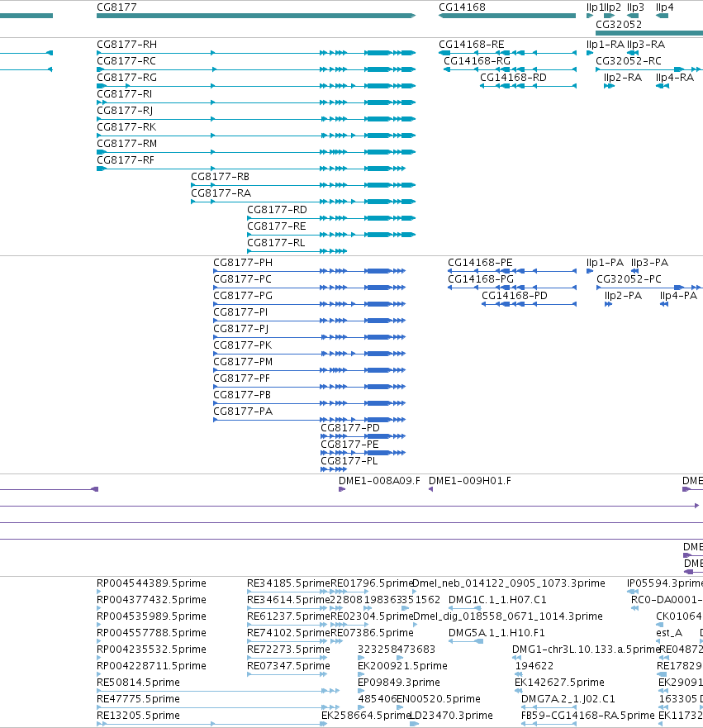
Task: Click transcript label CG8177-RL
Action: coord(276,243)
